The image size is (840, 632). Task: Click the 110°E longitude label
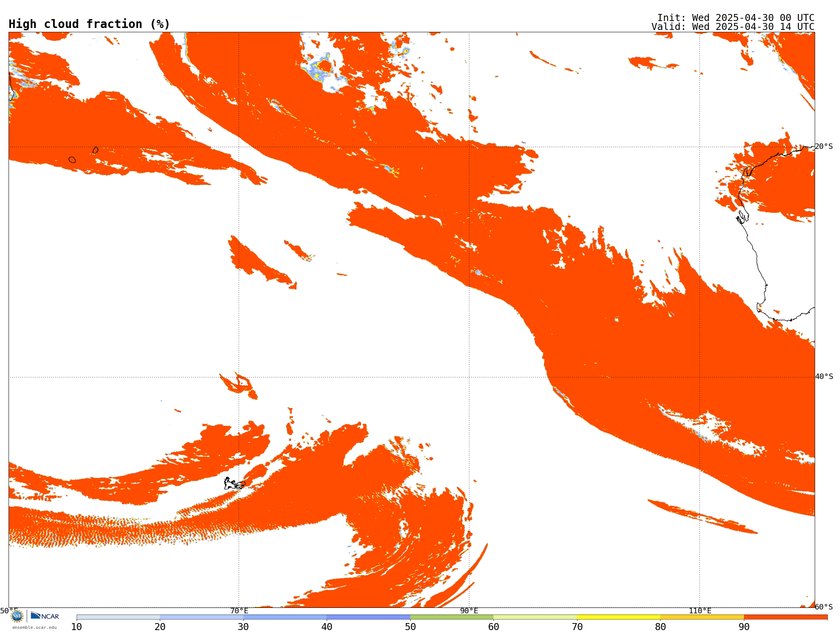(700, 611)
